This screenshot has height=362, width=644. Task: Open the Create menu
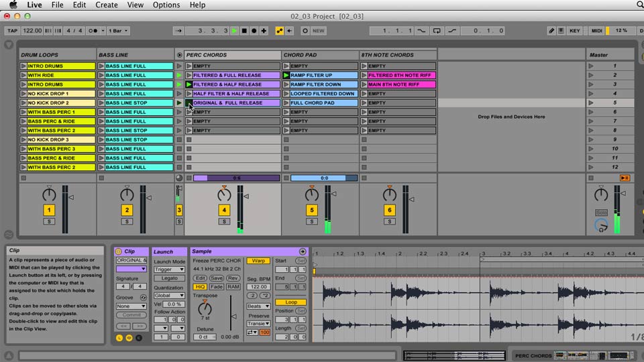[x=107, y=5]
